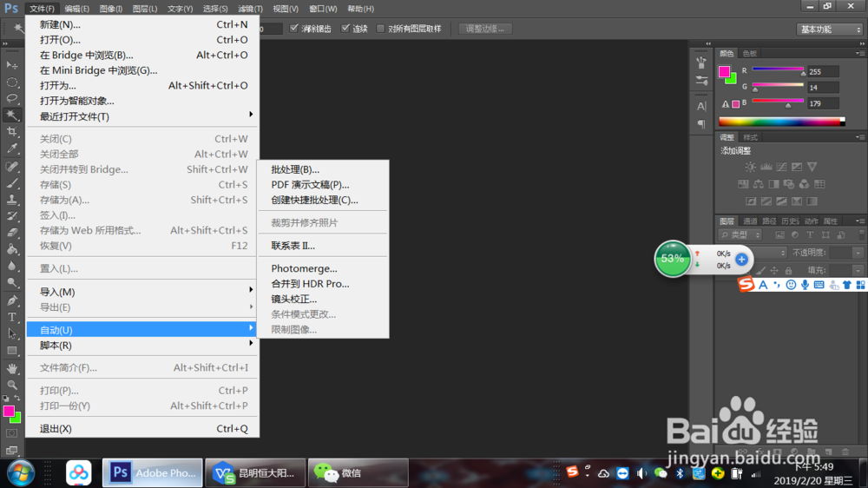Select the Brush tool

[11, 183]
